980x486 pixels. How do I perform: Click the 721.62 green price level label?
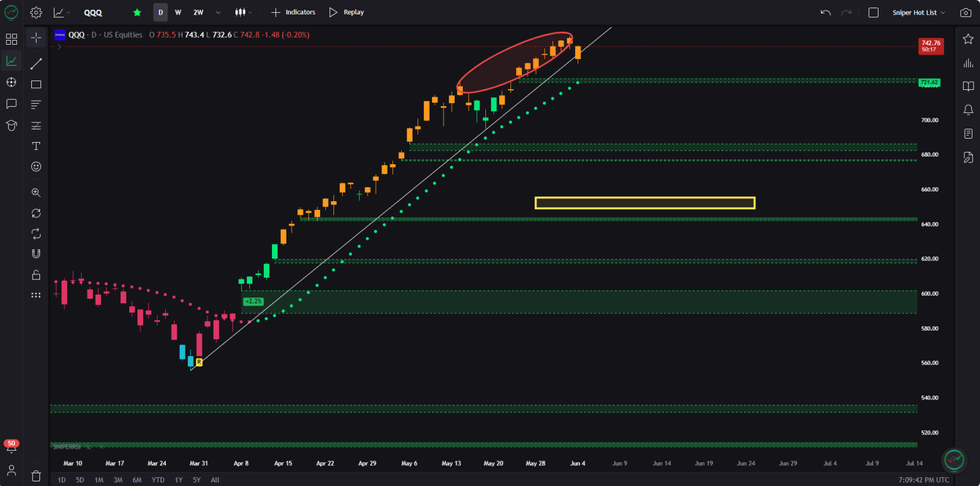[929, 82]
